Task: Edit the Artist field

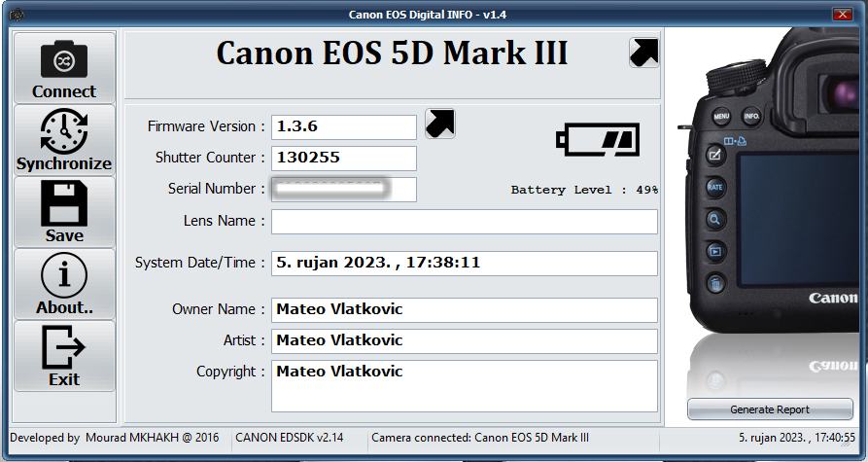Action: (x=465, y=340)
